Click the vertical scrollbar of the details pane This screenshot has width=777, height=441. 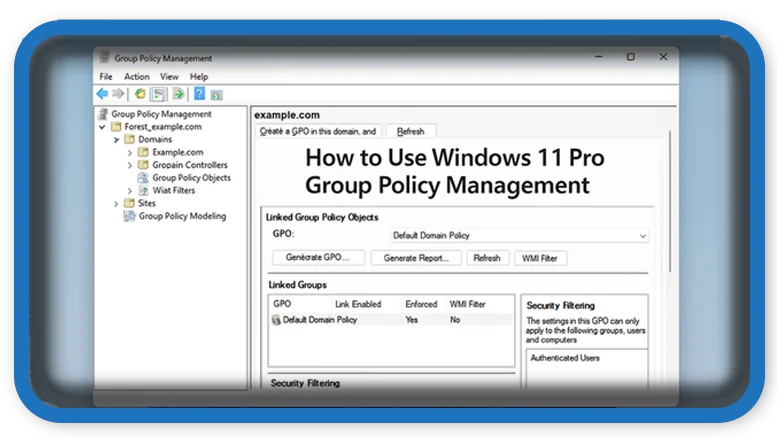tap(670, 201)
